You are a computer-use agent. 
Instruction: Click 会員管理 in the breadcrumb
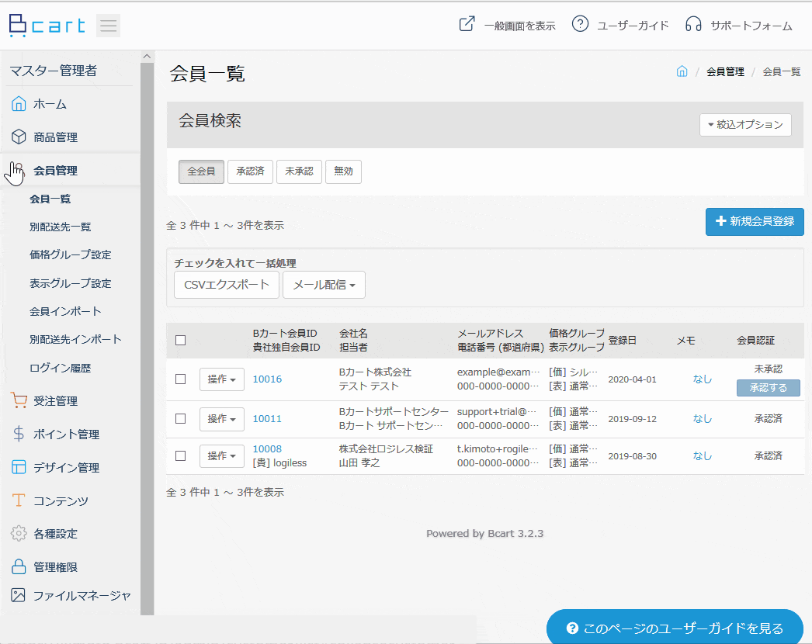click(x=725, y=71)
